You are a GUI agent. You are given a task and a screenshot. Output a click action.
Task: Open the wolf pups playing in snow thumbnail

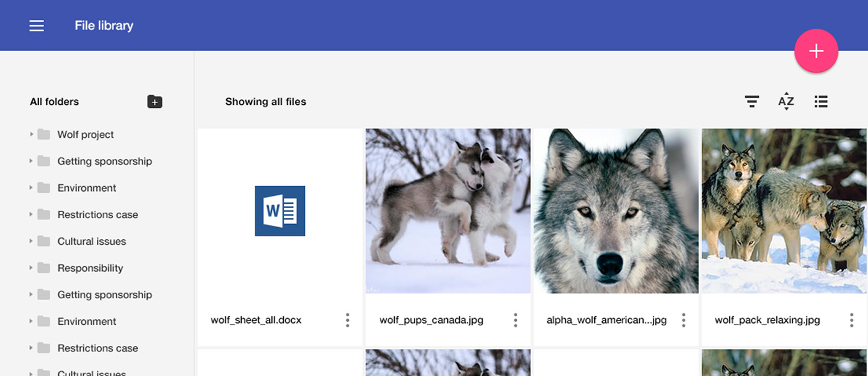point(448,211)
